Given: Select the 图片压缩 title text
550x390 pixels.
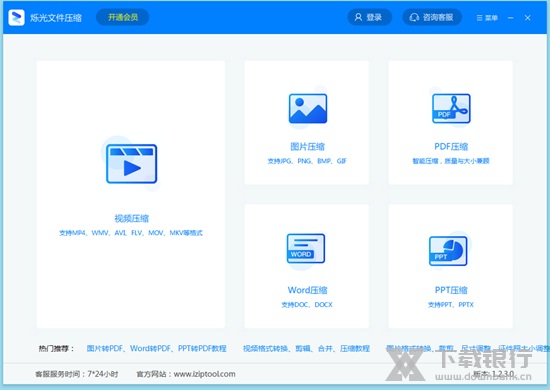Looking at the screenshot, I should [x=308, y=146].
